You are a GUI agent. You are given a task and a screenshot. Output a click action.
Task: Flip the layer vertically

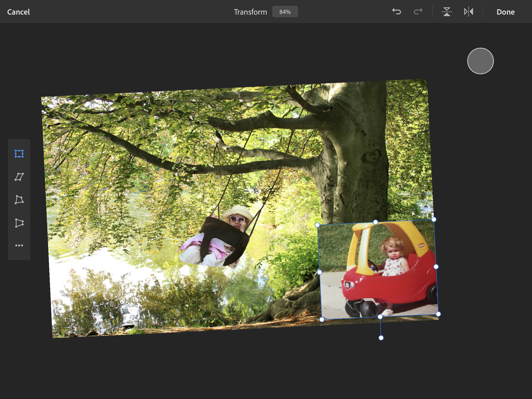click(447, 11)
